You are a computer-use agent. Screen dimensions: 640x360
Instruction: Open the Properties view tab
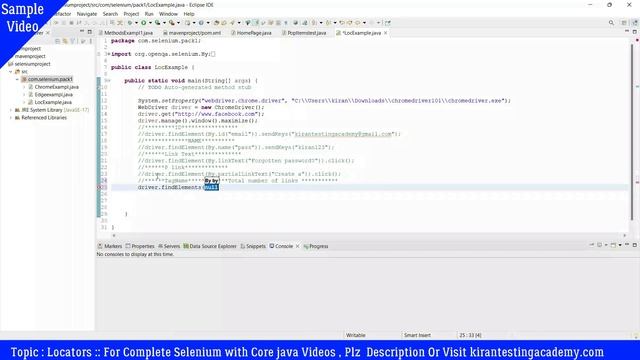coord(140,246)
